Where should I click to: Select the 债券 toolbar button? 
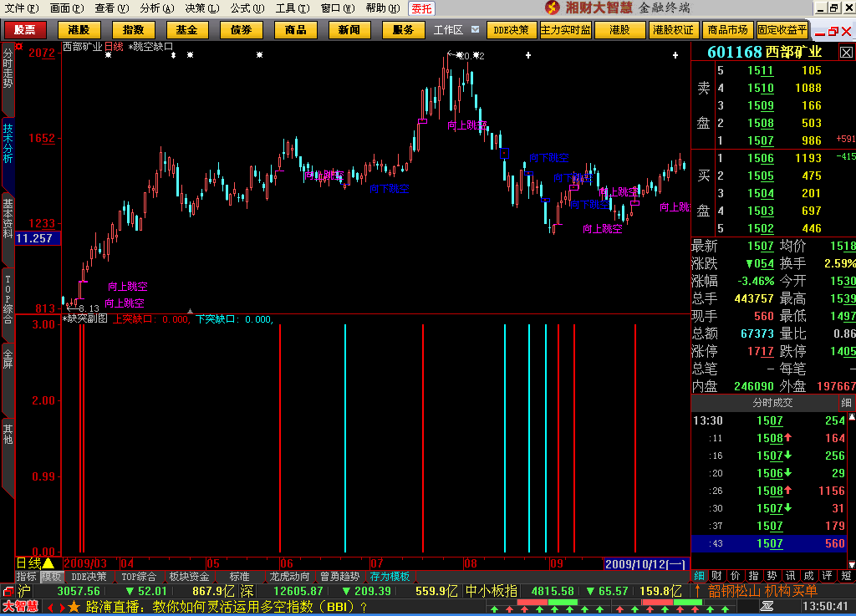coord(241,30)
